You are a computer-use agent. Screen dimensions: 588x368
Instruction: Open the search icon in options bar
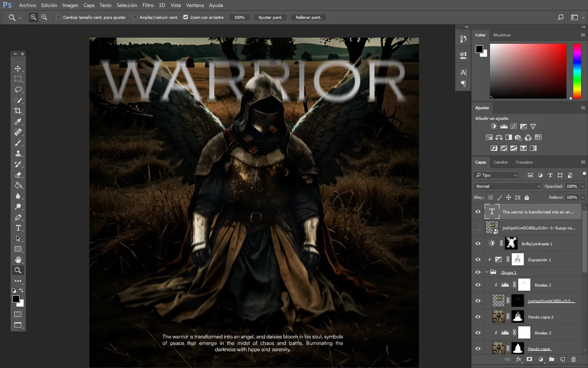coord(560,17)
